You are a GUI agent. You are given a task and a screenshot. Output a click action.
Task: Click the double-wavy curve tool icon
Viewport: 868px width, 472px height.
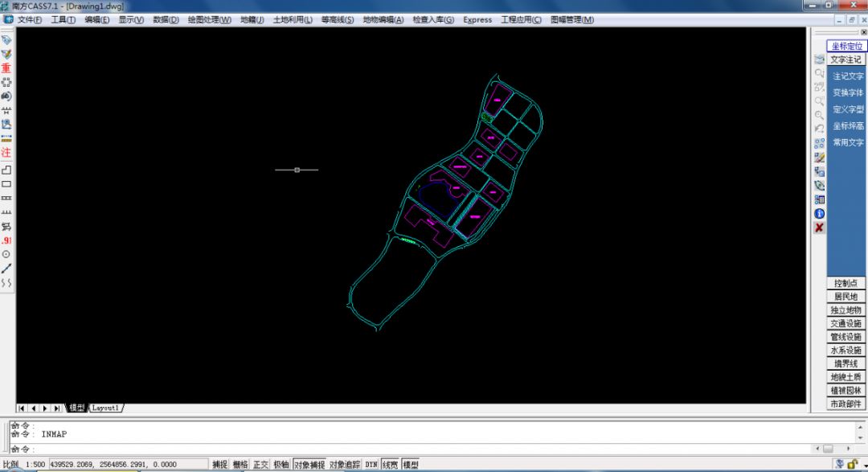click(6, 282)
